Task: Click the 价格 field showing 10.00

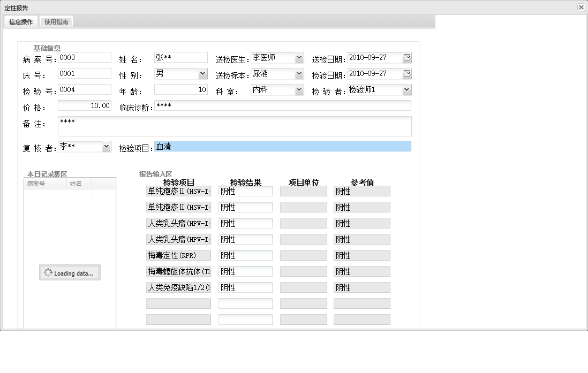Action: [x=84, y=105]
